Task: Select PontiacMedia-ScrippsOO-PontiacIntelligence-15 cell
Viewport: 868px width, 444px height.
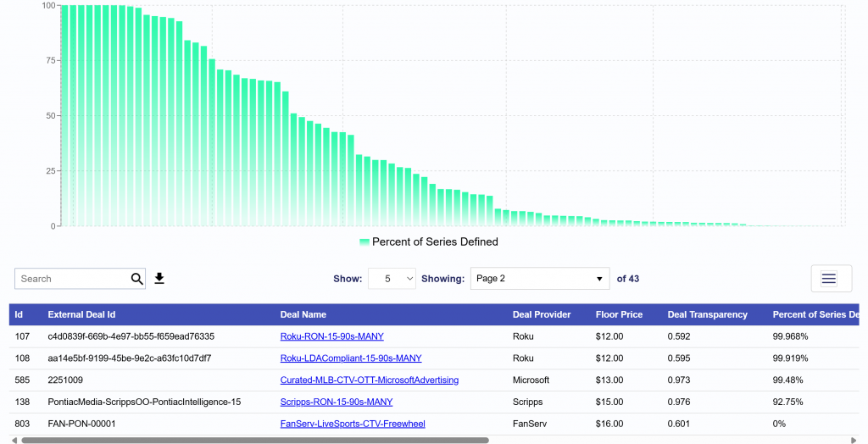Action: 144,402
